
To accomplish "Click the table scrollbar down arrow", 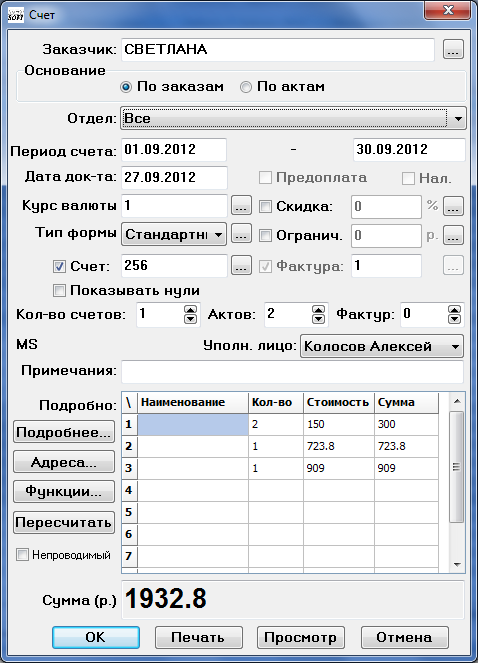I will (x=457, y=564).
